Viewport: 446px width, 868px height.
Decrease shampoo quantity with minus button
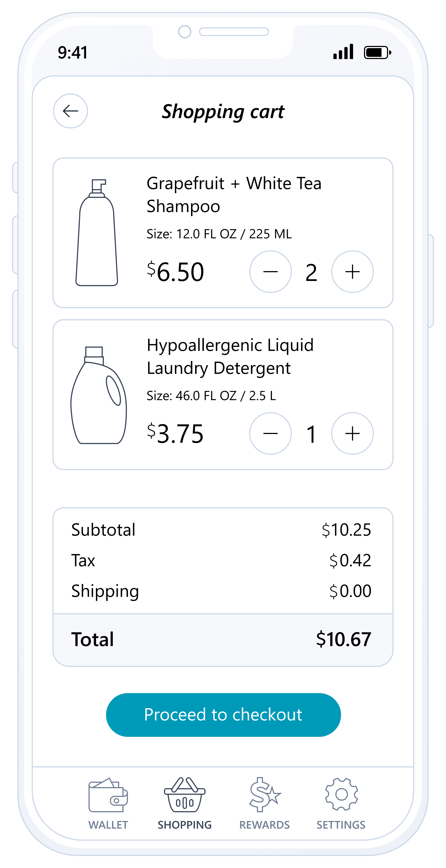[x=270, y=272]
